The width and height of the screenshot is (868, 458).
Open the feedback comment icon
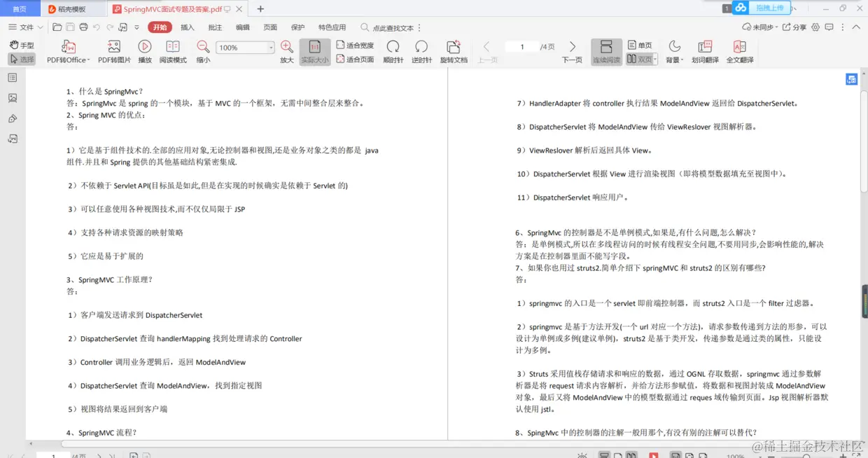click(x=829, y=27)
